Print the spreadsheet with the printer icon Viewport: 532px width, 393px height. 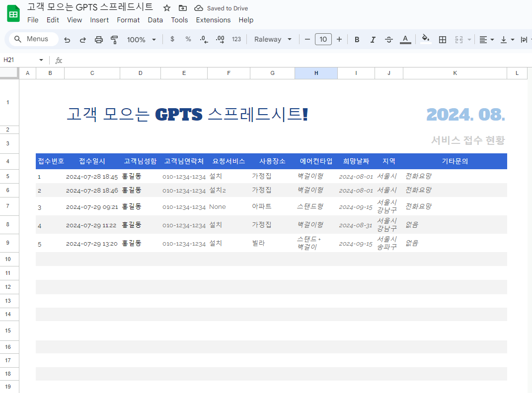[x=99, y=40]
